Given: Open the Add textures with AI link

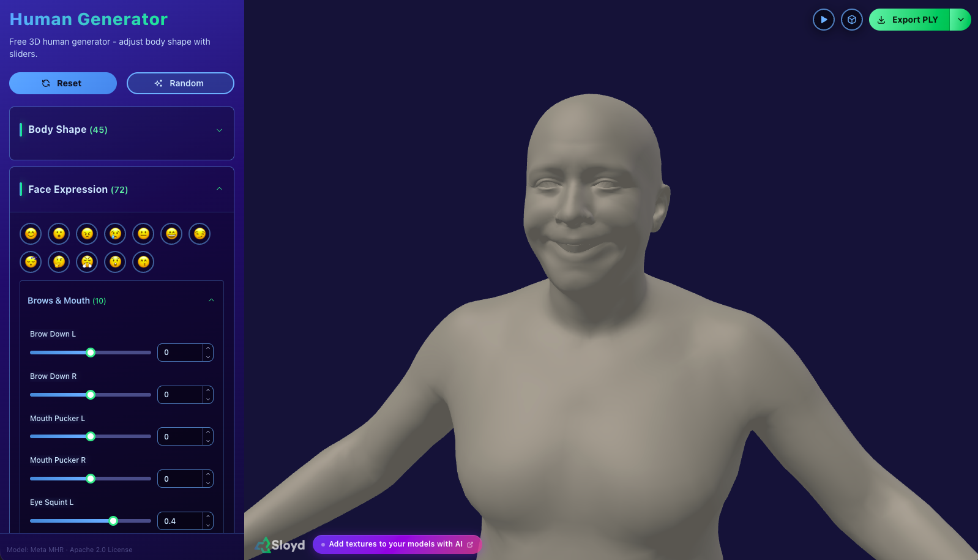Looking at the screenshot, I should (x=397, y=544).
